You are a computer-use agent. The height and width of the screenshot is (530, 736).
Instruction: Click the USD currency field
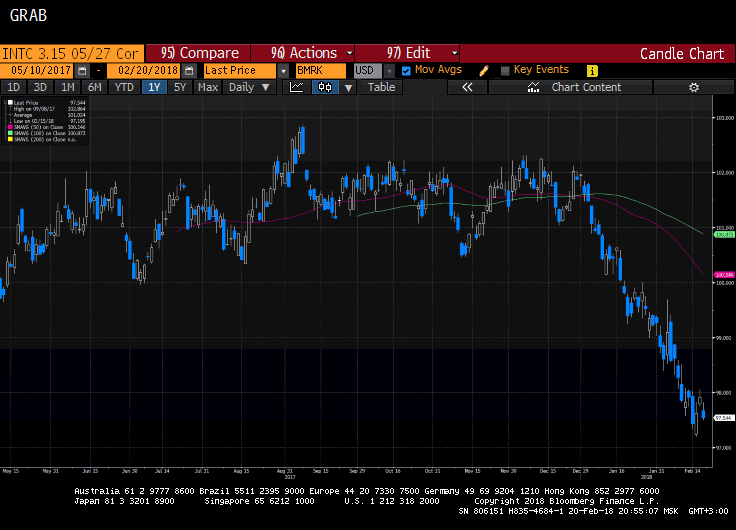coord(368,71)
